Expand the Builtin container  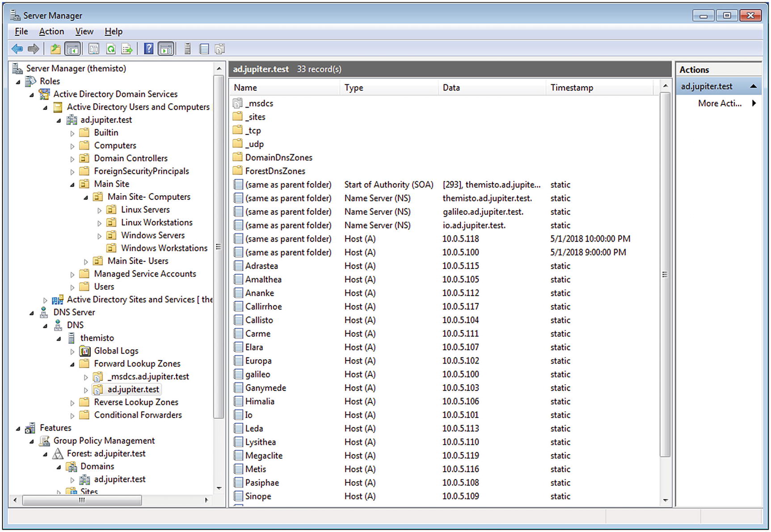[72, 133]
